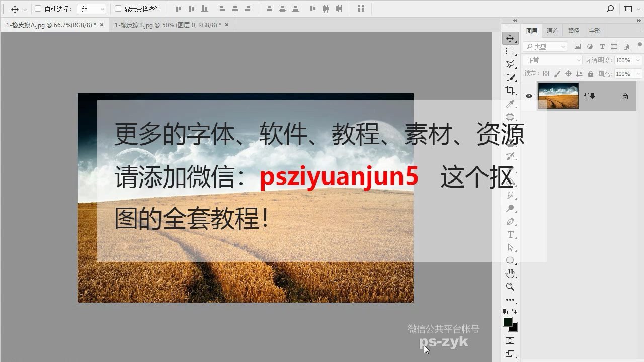Open the search tool button in toolbar
The width and height of the screenshot is (644, 362).
[x=610, y=9]
